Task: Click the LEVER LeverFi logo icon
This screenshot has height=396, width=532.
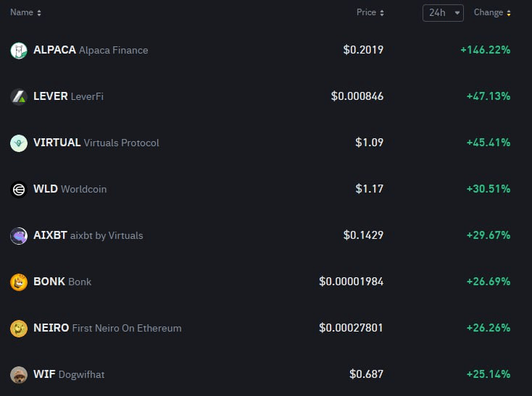Action: [x=19, y=97]
